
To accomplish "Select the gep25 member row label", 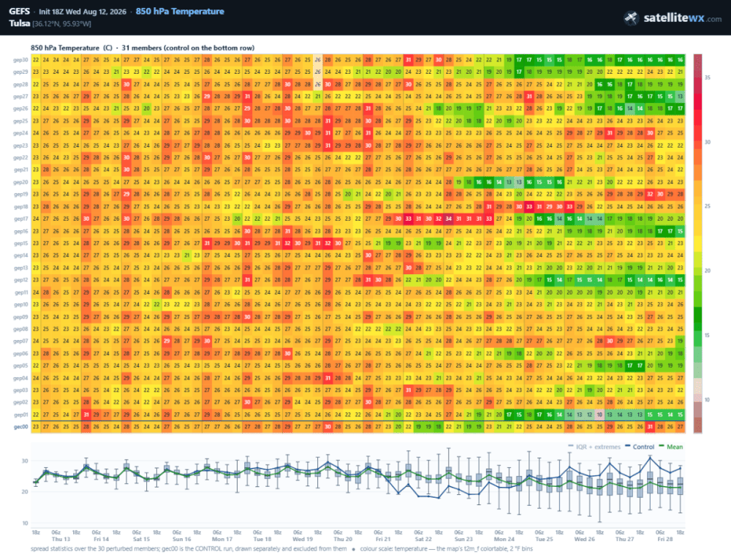I will click(20, 121).
